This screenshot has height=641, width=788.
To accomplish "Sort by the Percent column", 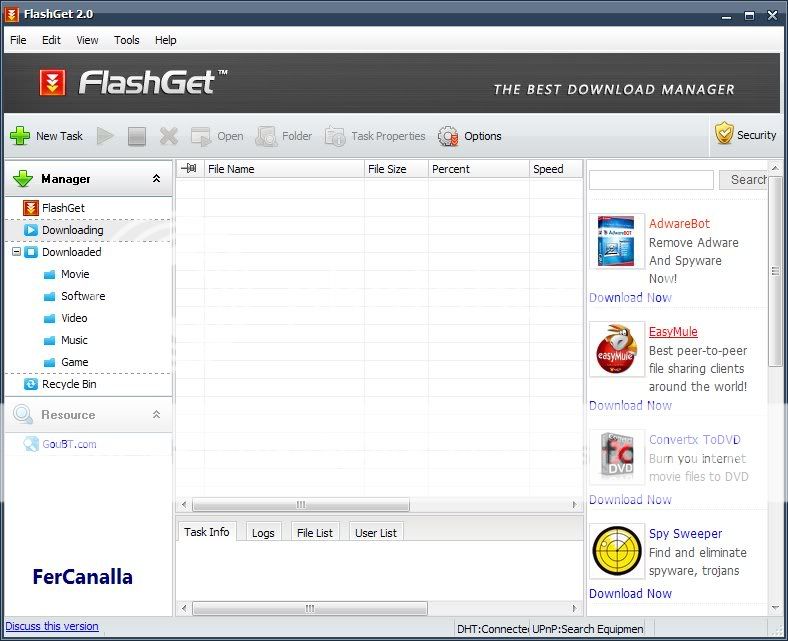I will (x=478, y=169).
